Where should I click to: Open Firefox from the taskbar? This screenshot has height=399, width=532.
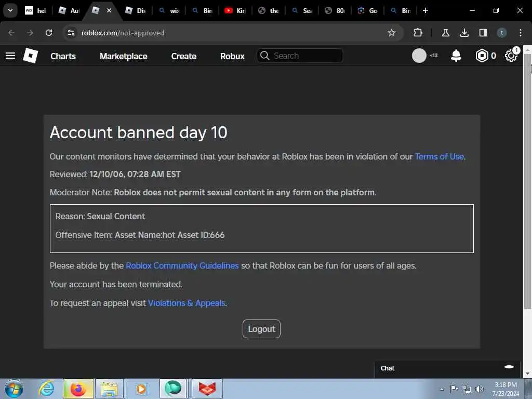(78, 389)
